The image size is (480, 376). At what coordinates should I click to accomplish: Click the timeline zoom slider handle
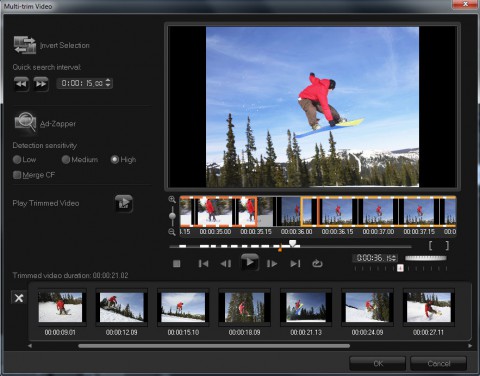tap(172, 216)
